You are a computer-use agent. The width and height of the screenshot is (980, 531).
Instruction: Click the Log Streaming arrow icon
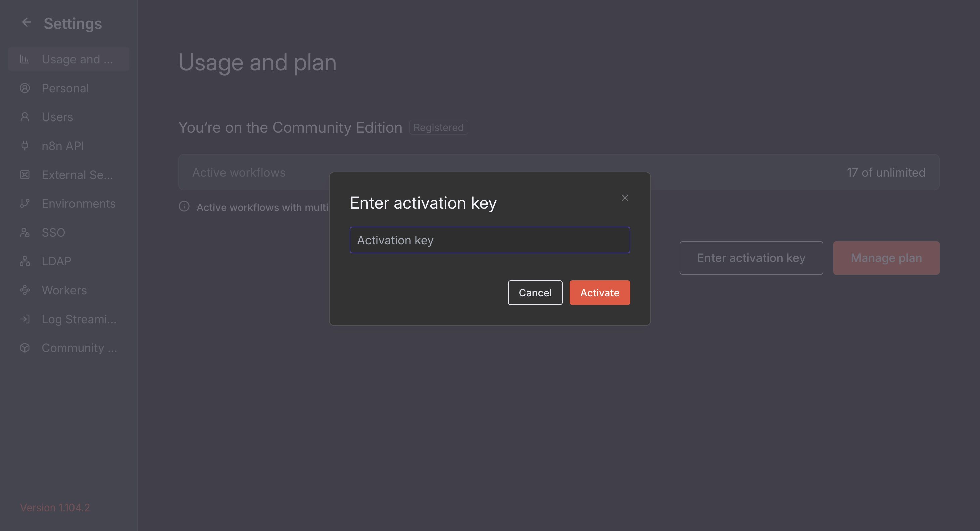pos(25,319)
